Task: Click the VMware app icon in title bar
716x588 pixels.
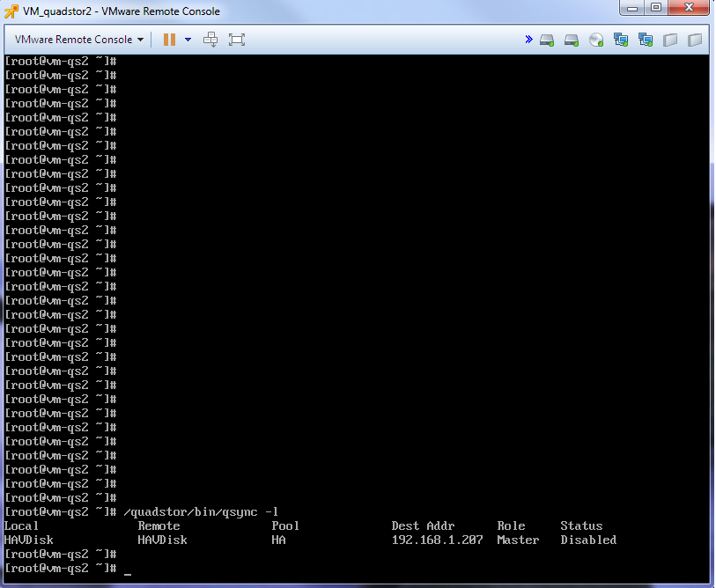Action: [x=11, y=11]
